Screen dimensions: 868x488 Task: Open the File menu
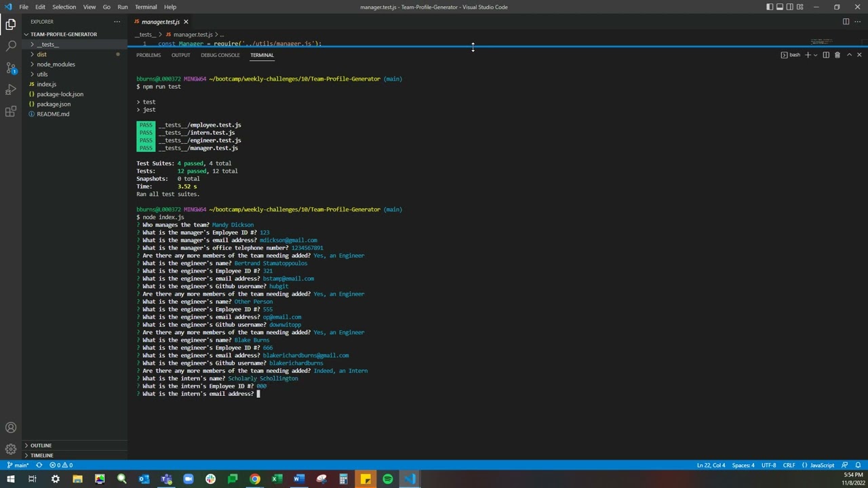(24, 7)
